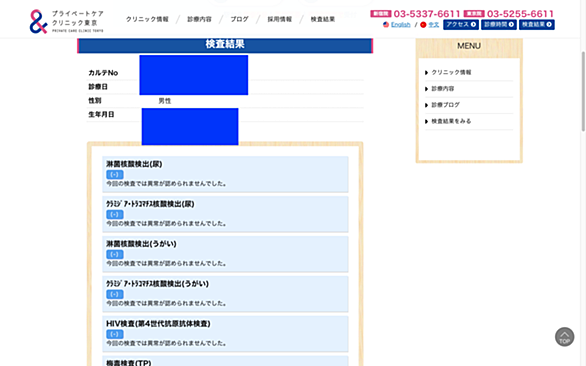Click the クラミジア核酸検出(うがい) result title
The image size is (586, 366).
point(157,284)
